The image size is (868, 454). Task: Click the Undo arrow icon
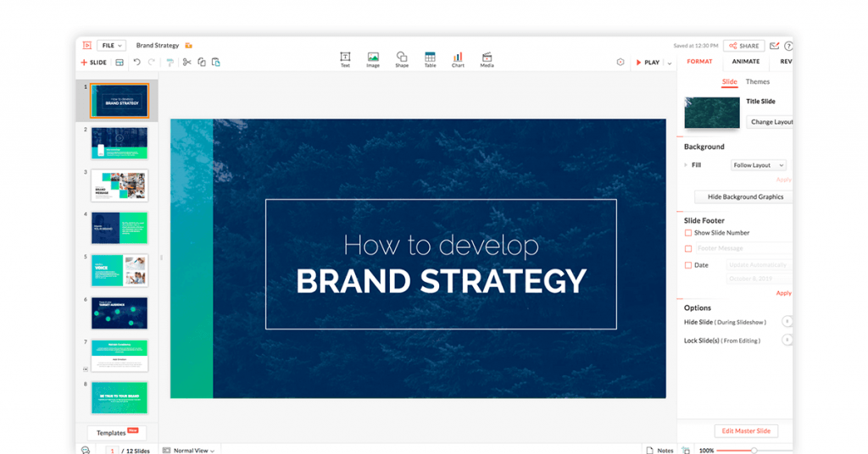tap(136, 62)
